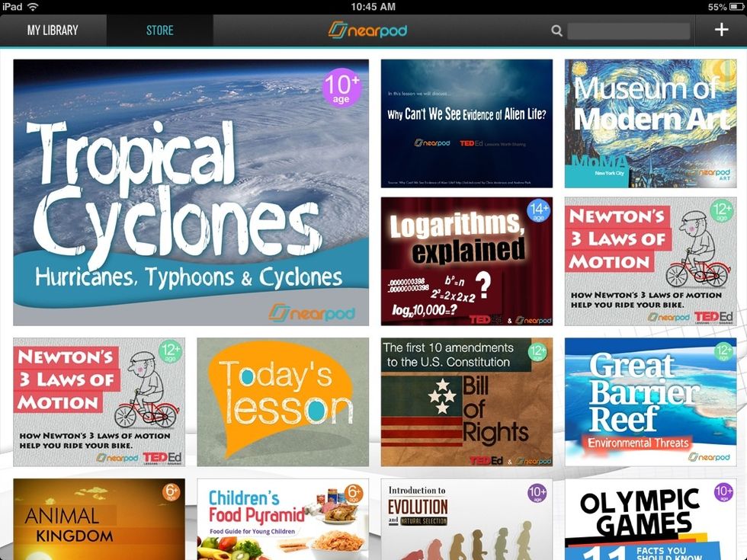Open Logarithms, explained lesson

point(466,261)
